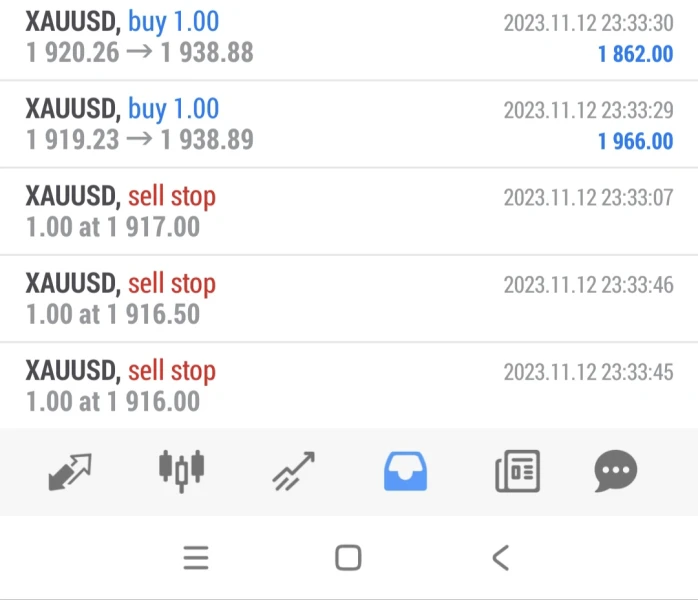Click the blue profit value 1 966.00

click(x=635, y=141)
